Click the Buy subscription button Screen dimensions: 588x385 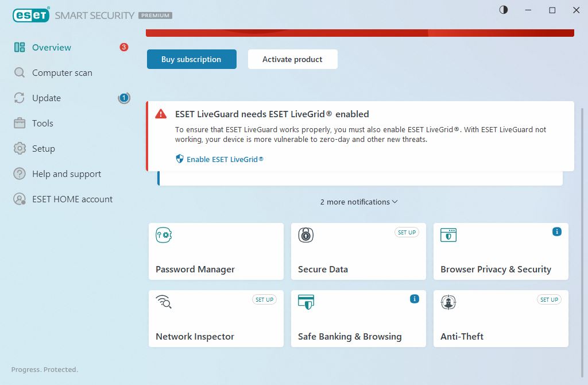(x=192, y=59)
